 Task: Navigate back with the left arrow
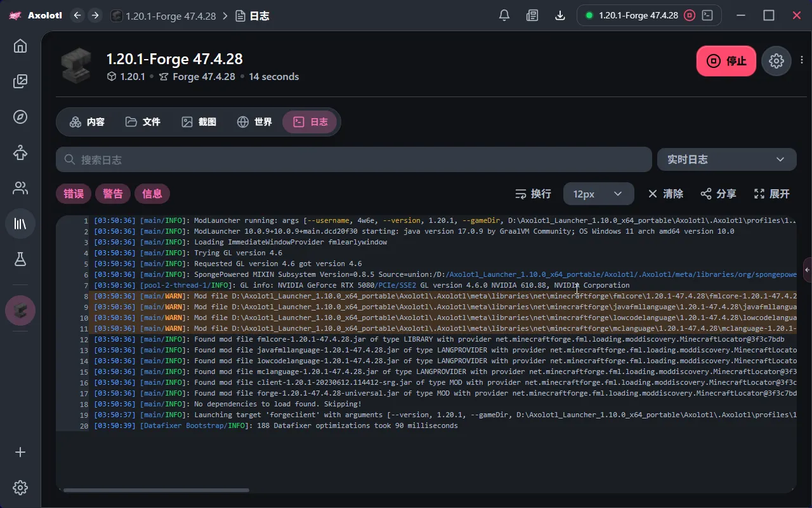[x=77, y=15]
